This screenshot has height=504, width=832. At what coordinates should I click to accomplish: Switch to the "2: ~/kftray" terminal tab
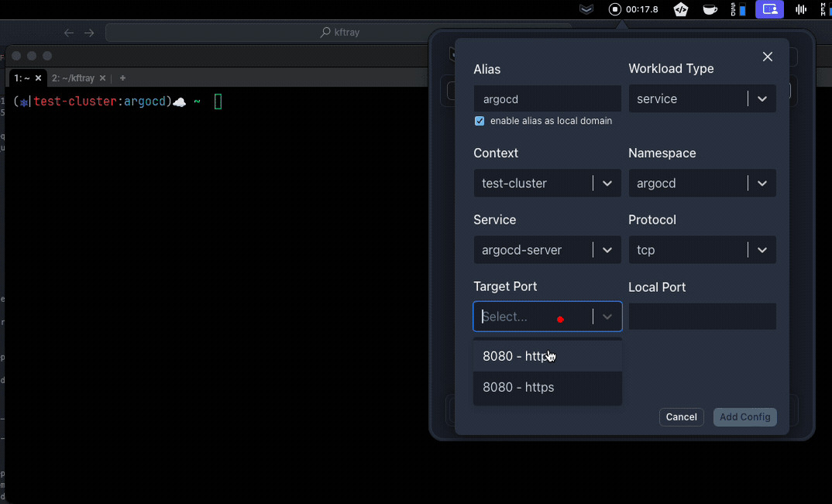74,78
